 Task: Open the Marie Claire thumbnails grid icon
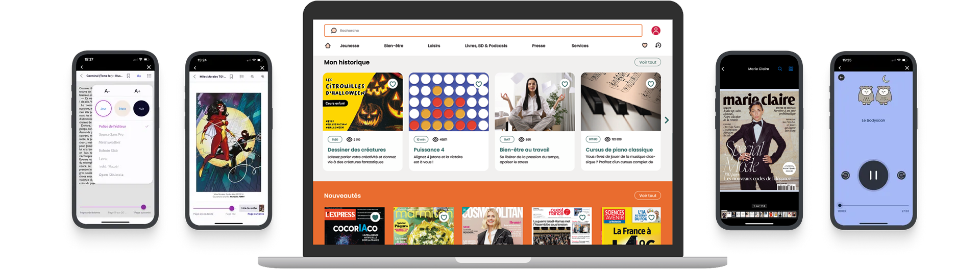[791, 68]
